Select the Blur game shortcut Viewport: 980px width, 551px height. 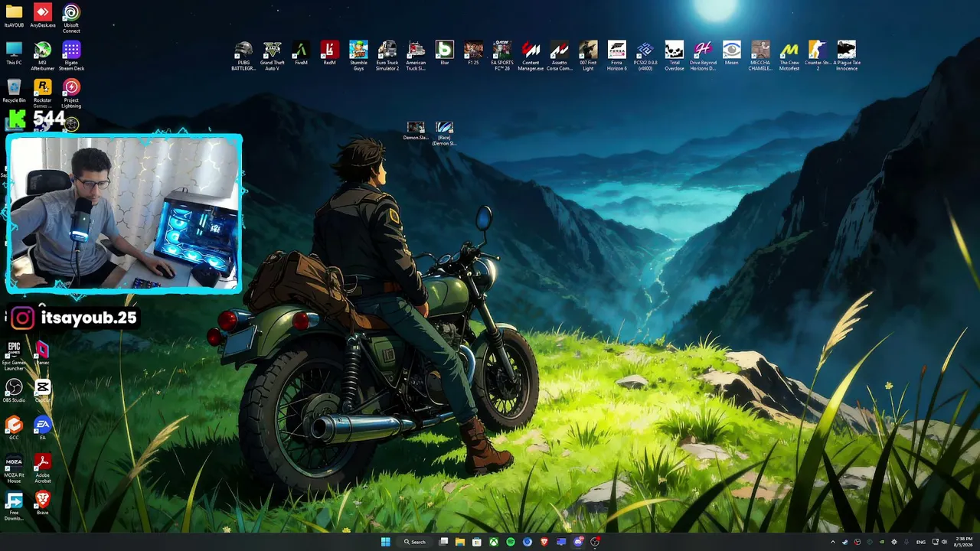pyautogui.click(x=444, y=54)
